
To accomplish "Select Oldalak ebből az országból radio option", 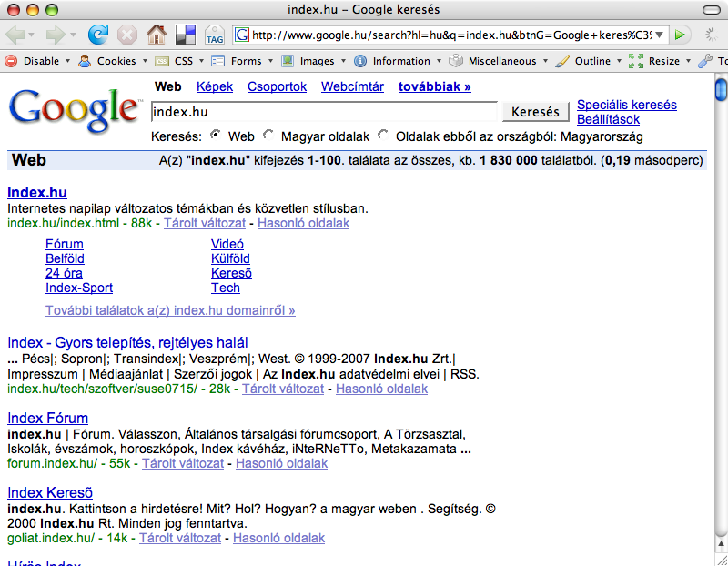I will [x=383, y=136].
